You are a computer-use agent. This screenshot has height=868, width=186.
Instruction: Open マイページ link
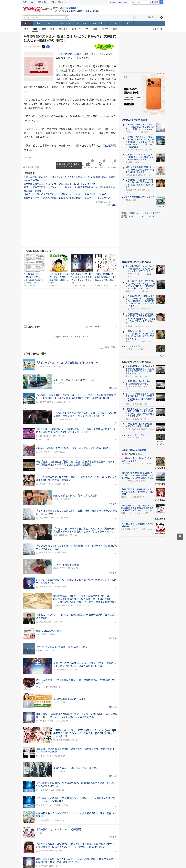(139, 18)
